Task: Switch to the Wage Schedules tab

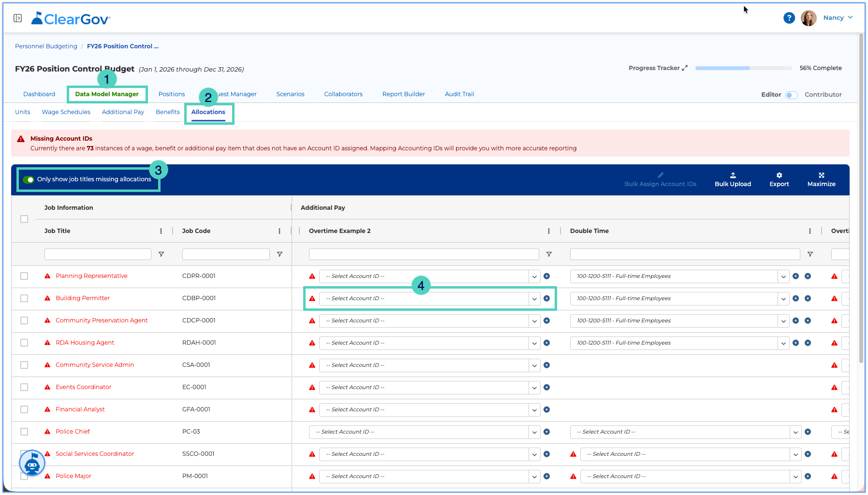Action: tap(66, 112)
